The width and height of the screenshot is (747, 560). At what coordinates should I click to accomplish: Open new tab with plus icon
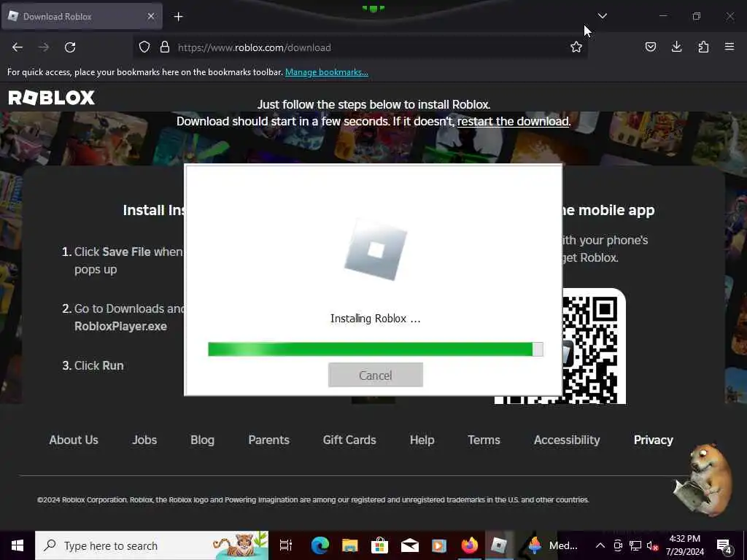pyautogui.click(x=178, y=17)
